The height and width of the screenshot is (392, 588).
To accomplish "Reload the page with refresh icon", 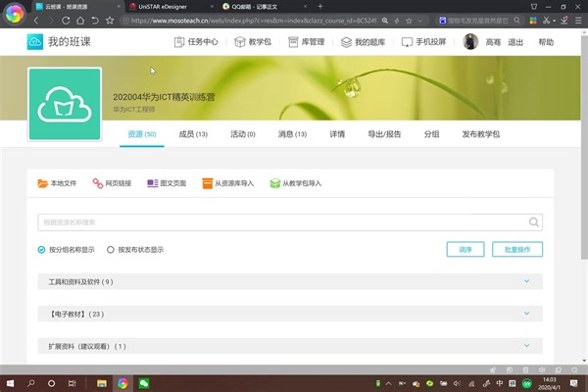I will tap(66, 21).
